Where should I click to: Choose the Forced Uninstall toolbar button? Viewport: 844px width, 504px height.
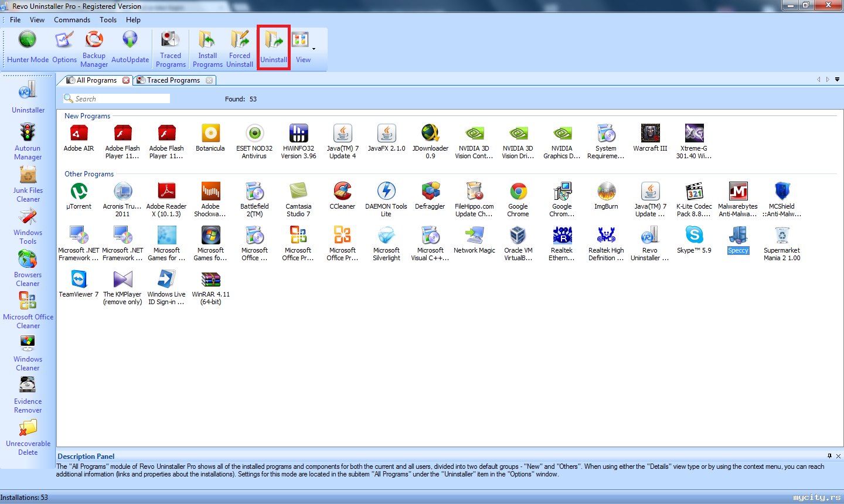[240, 49]
